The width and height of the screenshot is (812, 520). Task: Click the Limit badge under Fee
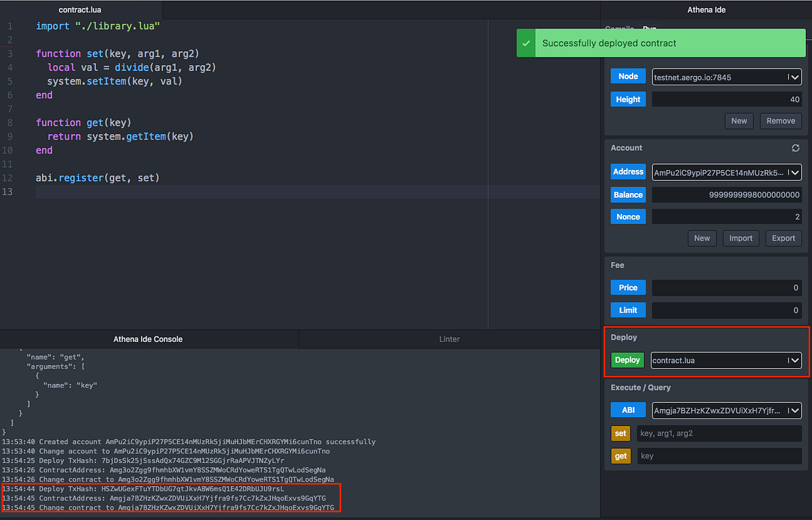628,309
